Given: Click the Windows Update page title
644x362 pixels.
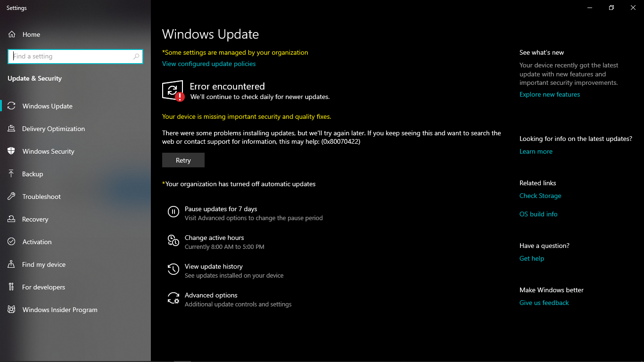Looking at the screenshot, I should (x=210, y=34).
